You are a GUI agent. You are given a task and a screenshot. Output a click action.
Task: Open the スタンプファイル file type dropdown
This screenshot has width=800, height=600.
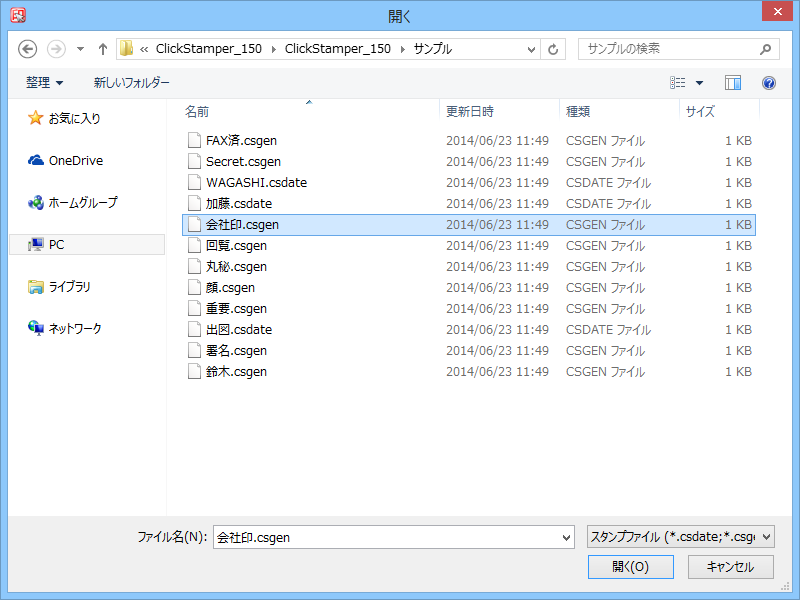click(x=681, y=537)
